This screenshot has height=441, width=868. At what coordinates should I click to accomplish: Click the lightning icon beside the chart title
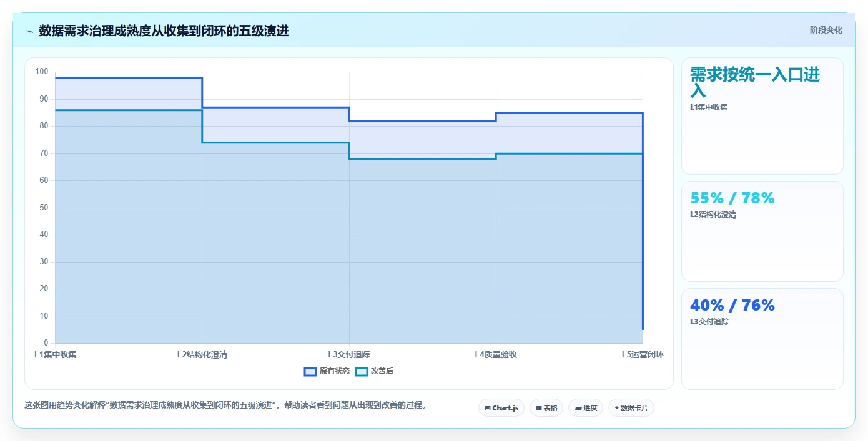[29, 31]
